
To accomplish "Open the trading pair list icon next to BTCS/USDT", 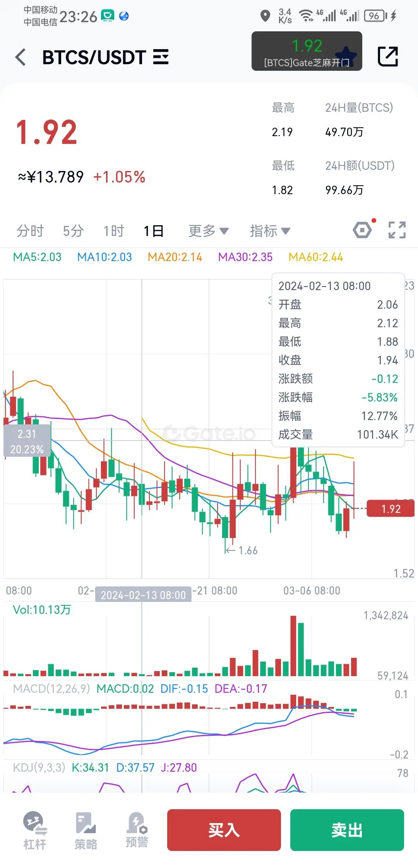I will (x=161, y=57).
